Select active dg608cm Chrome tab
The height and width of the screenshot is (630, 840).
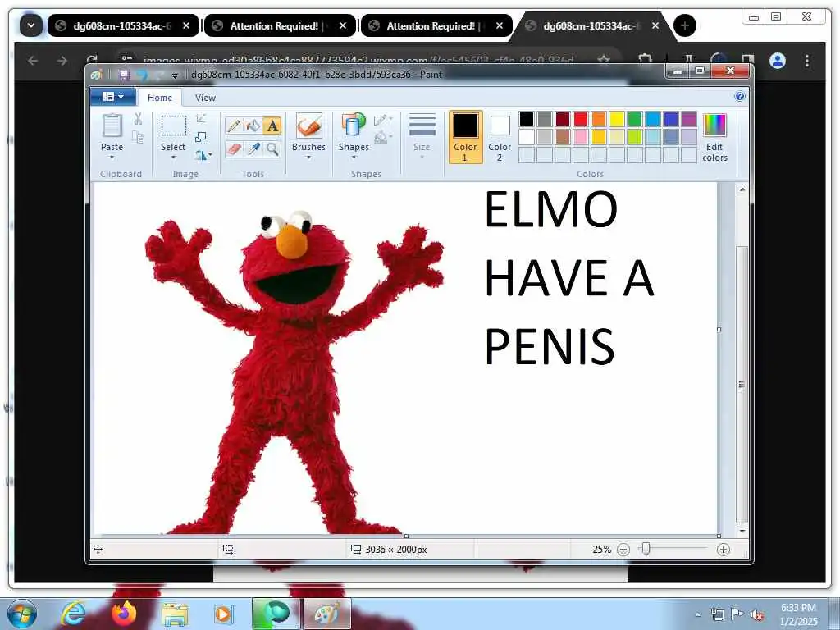[x=592, y=25]
